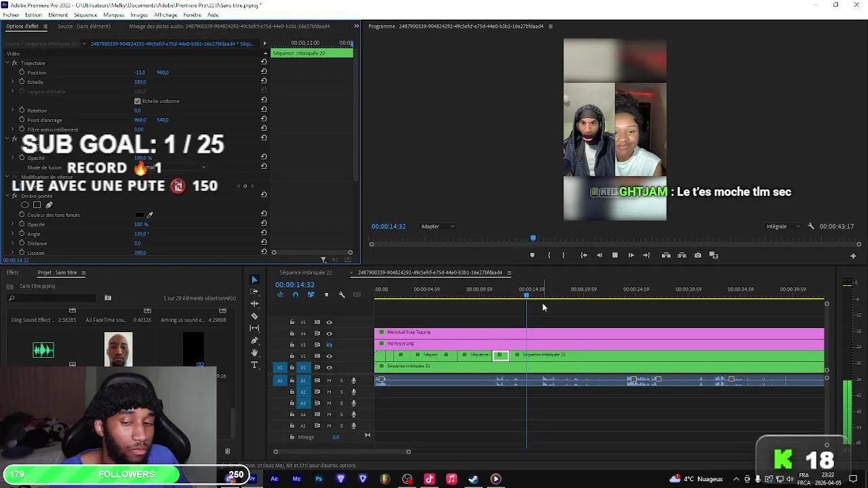This screenshot has width=868, height=488.
Task: Open the Fichier menu
Action: [11, 15]
